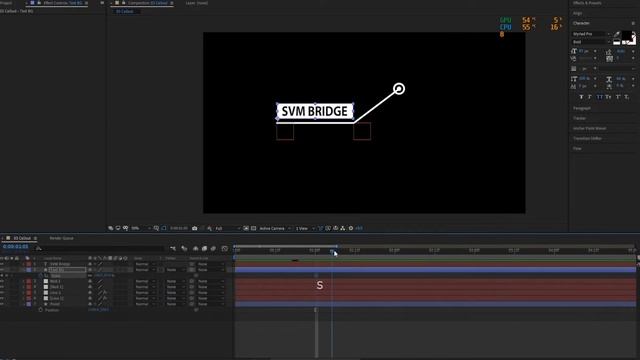Select the SVM BRIDGE text in viewer
Viewport: 640px width, 360px height.
pos(315,111)
